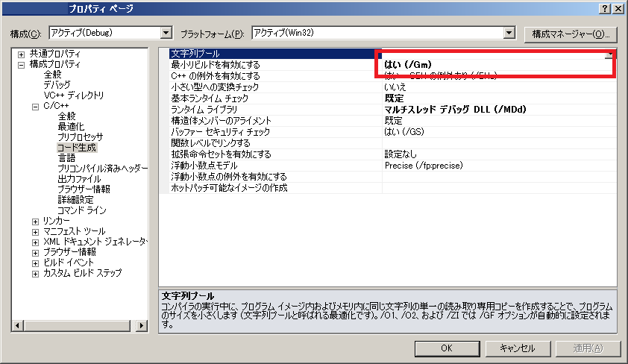Expand the リンカー tree node
The height and width of the screenshot is (364, 628).
(x=35, y=222)
